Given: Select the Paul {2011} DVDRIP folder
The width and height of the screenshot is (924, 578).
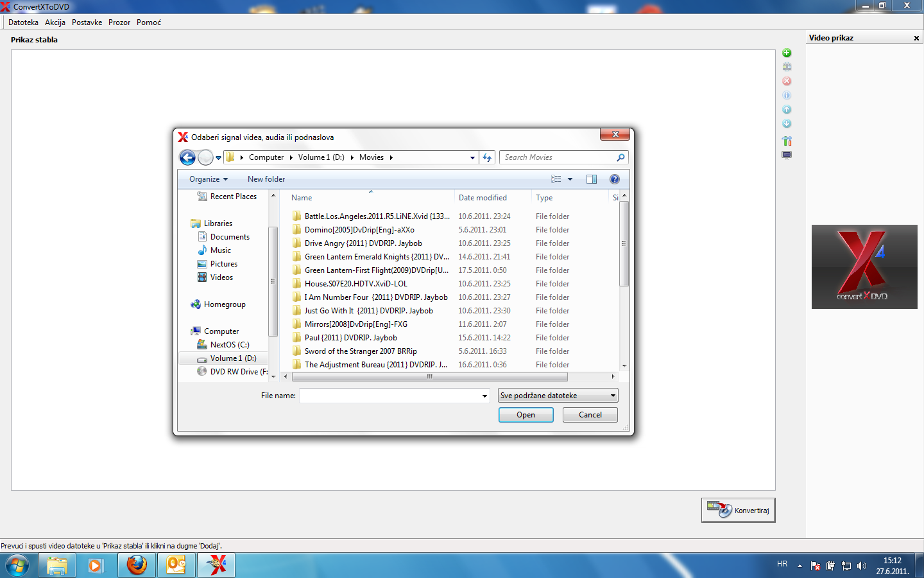Looking at the screenshot, I should (x=350, y=338).
